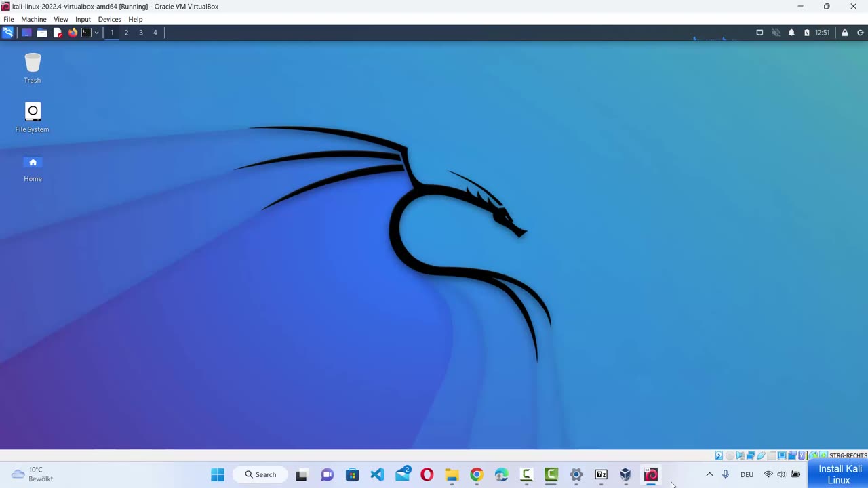Click the 12:51 clock in Kali panel
868x488 pixels.
point(822,33)
